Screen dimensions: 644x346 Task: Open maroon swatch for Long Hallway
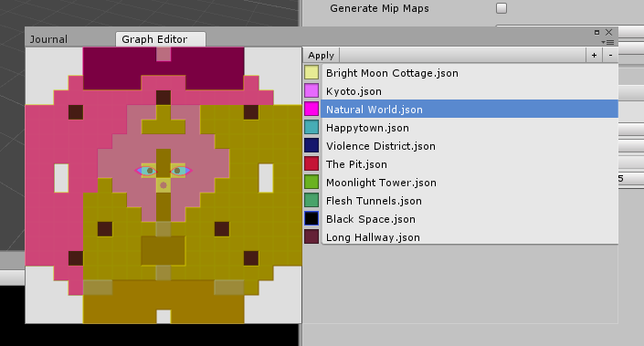pos(311,236)
